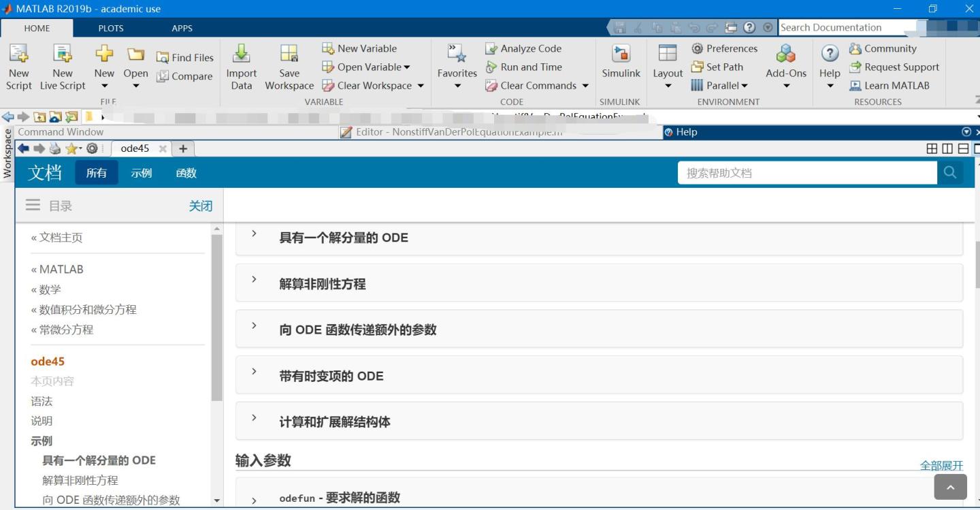Click Learn MATLAB

pyautogui.click(x=889, y=85)
